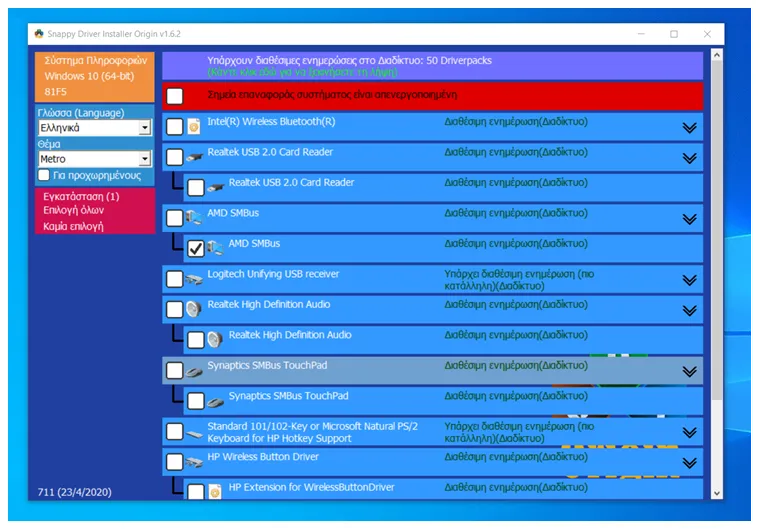The image size is (760, 529).
Task: Click the HP Wireless Button Driver icon
Action: click(194, 462)
